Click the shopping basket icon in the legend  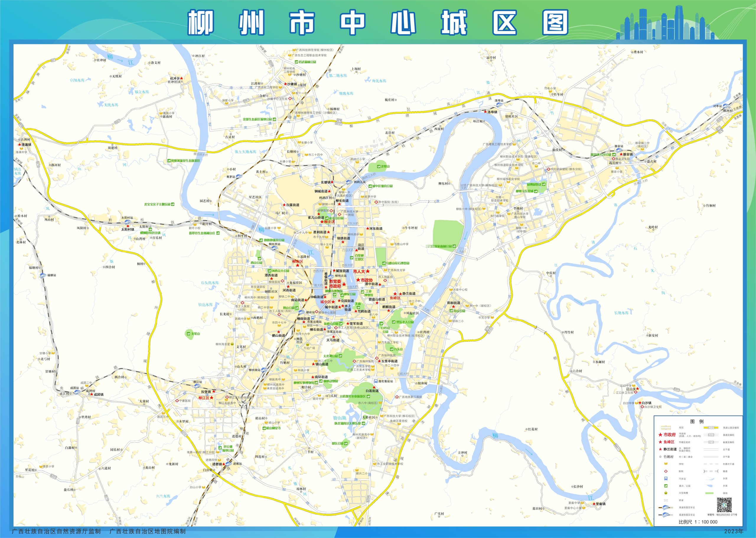tap(666, 493)
